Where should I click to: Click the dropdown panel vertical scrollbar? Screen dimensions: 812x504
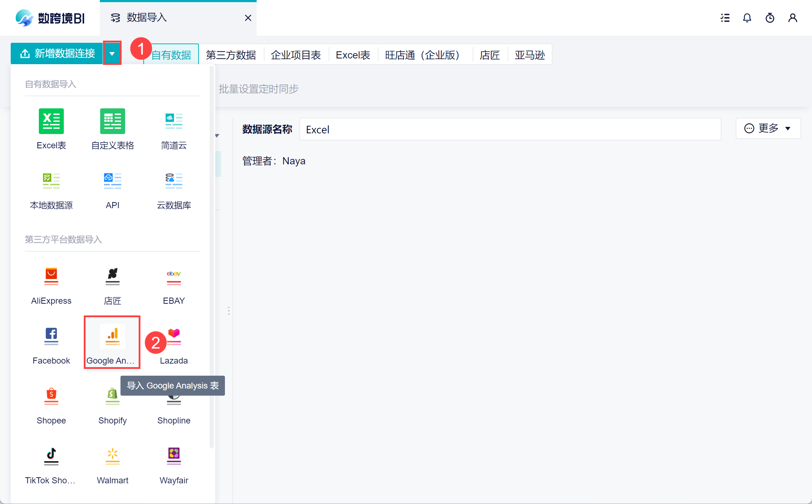coord(211,257)
